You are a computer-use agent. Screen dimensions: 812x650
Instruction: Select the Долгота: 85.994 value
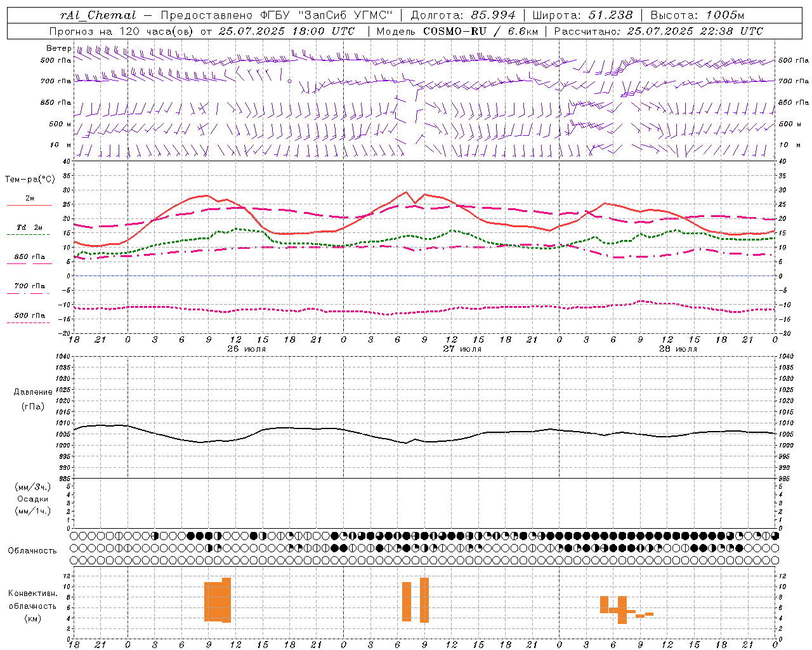pyautogui.click(x=464, y=15)
